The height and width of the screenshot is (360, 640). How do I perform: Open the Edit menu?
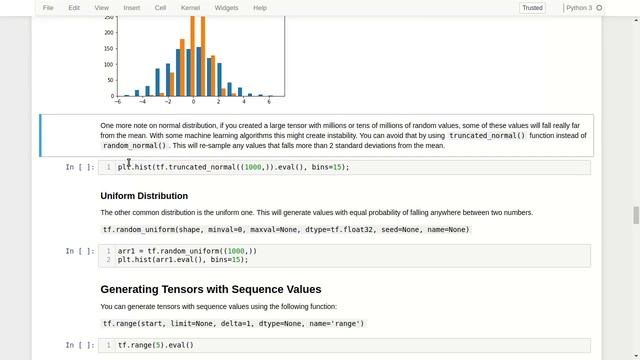click(74, 8)
